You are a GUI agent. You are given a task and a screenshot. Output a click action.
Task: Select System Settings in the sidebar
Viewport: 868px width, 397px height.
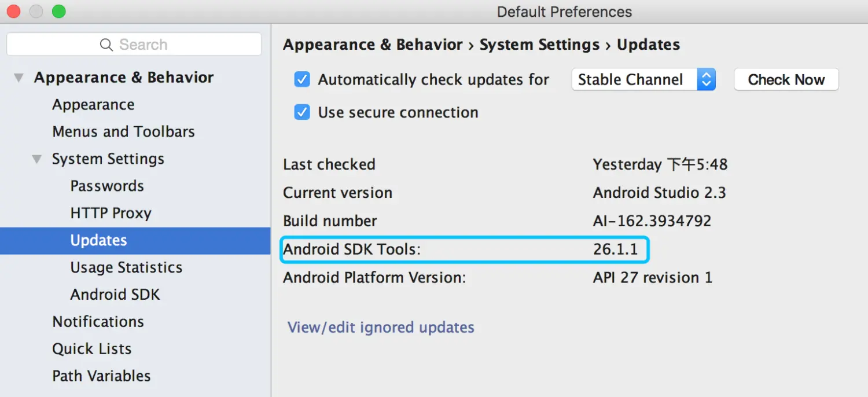pos(108,159)
